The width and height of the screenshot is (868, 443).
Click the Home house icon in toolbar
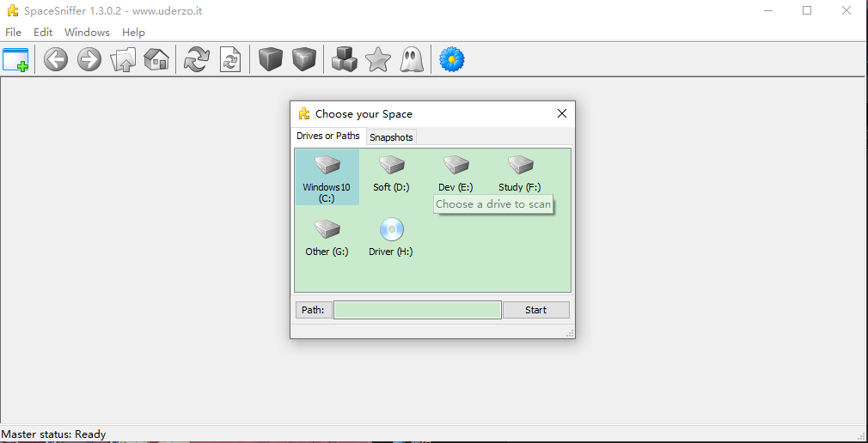click(156, 59)
